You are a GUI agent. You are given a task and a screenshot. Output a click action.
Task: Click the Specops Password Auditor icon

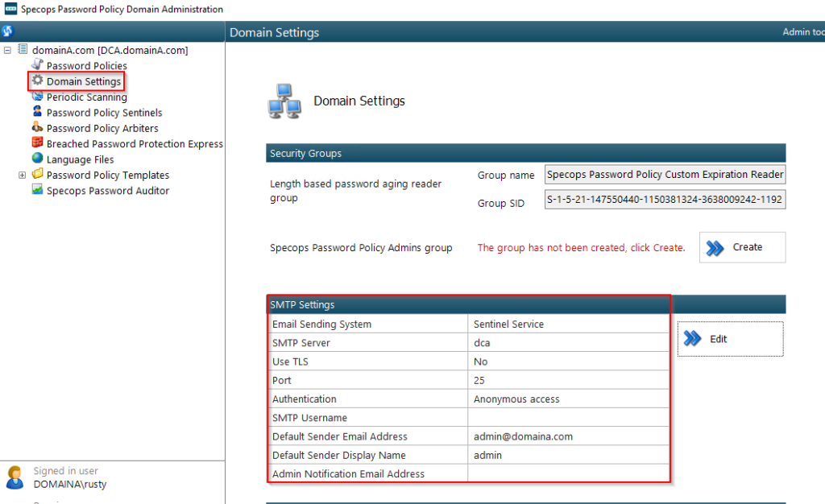[37, 190]
